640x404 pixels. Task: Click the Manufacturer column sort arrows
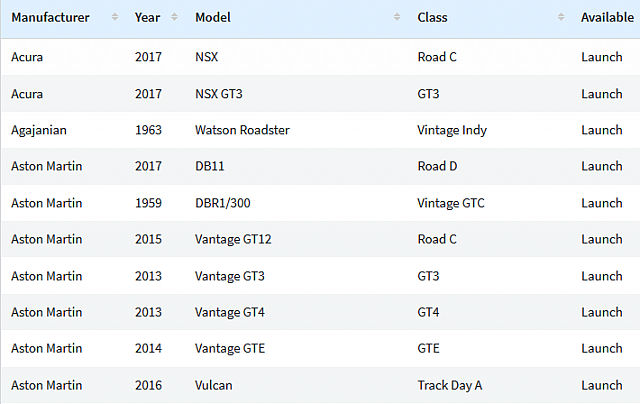(x=115, y=17)
